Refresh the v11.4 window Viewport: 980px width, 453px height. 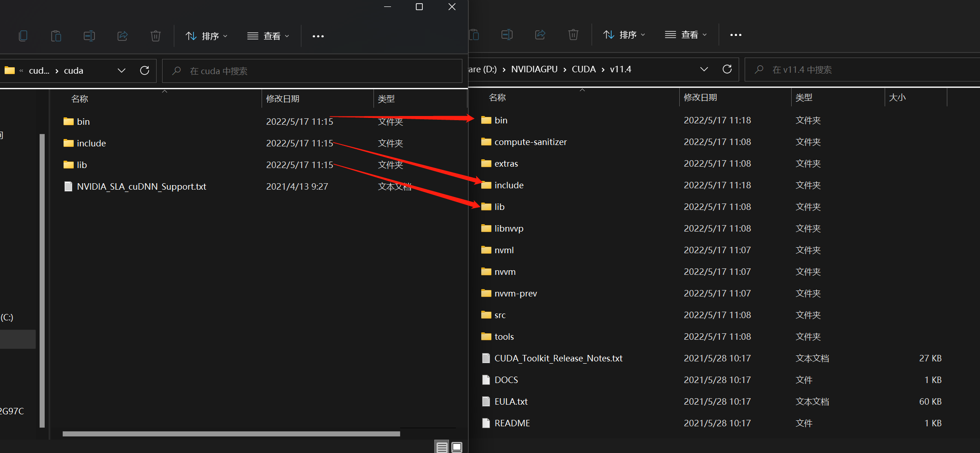[x=727, y=69]
